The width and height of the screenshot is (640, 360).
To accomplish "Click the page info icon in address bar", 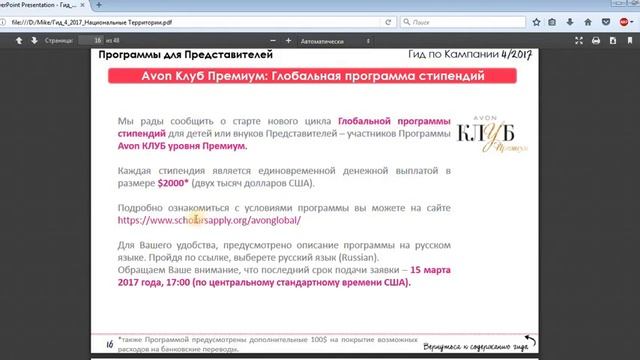I will click(x=3, y=22).
